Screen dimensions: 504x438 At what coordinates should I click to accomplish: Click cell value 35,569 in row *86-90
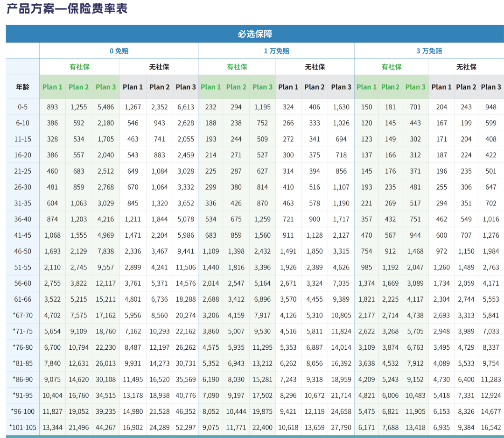pyautogui.click(x=186, y=380)
